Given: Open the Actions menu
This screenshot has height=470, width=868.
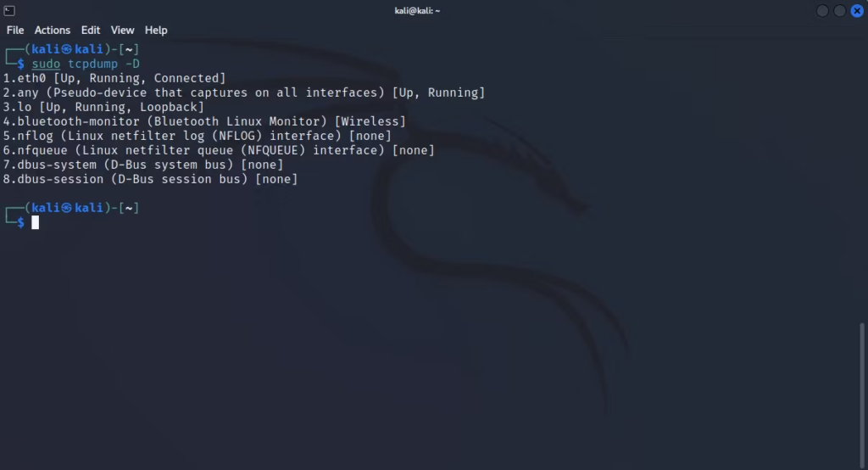Looking at the screenshot, I should 52,30.
